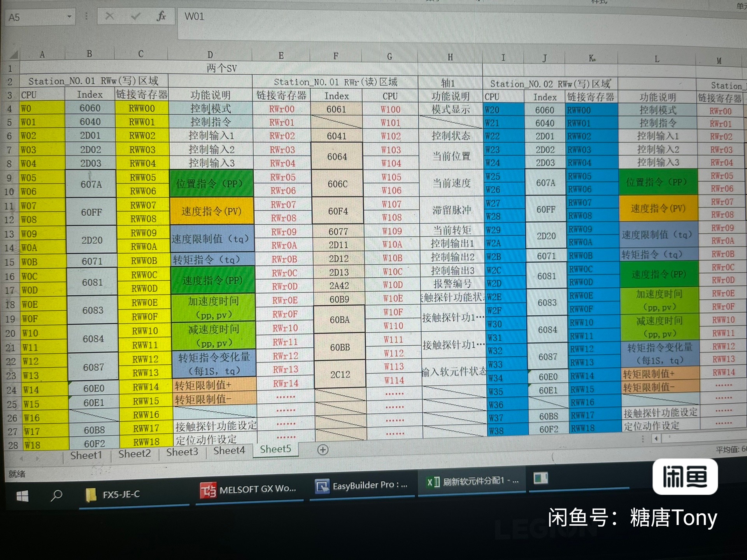Select the orange 速度指令(PV) cell in column D
This screenshot has width=747, height=560.
(x=211, y=211)
